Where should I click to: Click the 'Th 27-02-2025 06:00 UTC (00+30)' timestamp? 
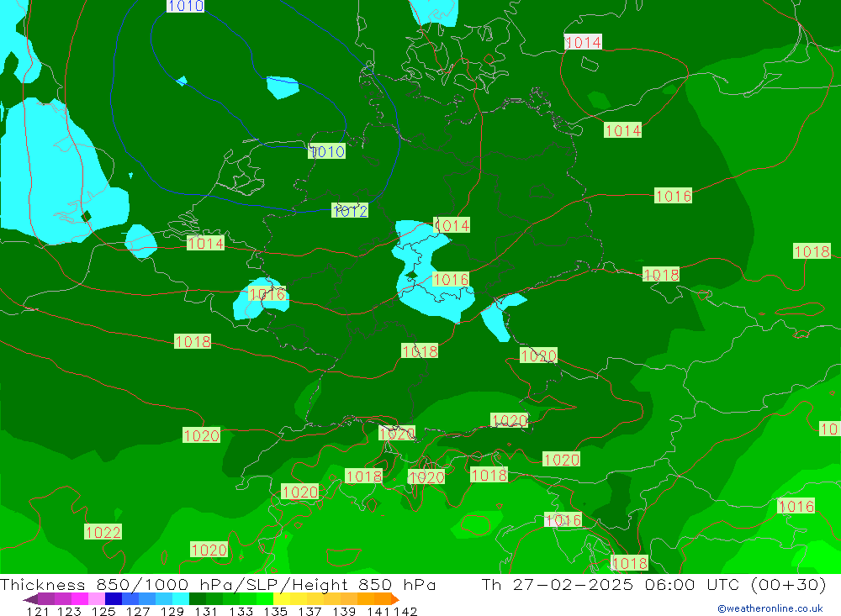point(653,584)
